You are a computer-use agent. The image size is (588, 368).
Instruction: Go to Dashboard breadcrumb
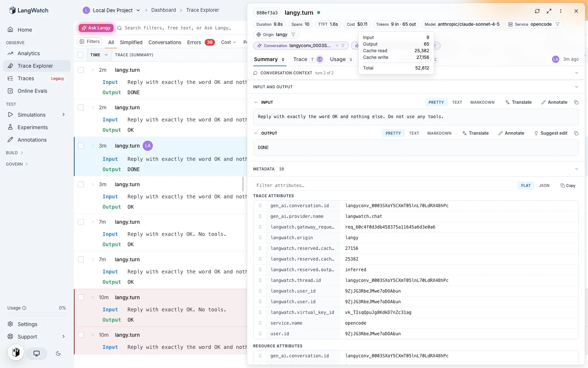pos(164,10)
